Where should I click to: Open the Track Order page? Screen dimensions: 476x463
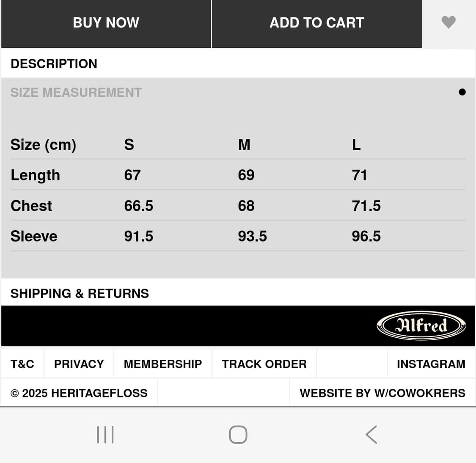coord(264,364)
